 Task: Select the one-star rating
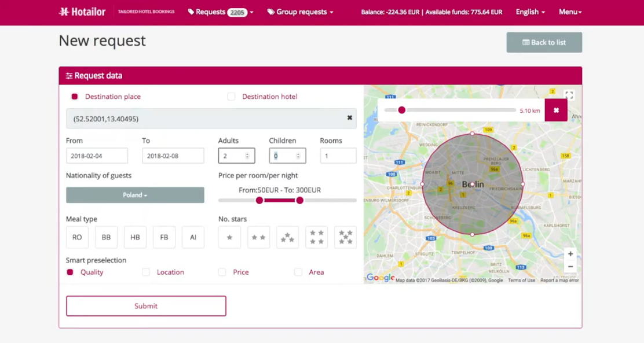[229, 237]
